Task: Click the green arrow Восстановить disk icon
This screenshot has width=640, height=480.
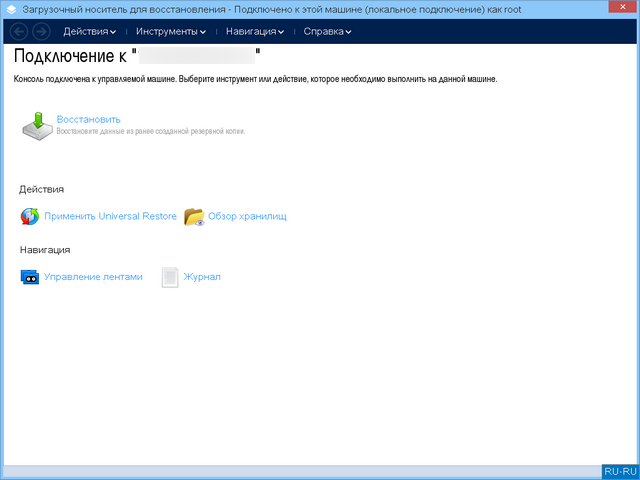Action: [x=37, y=125]
